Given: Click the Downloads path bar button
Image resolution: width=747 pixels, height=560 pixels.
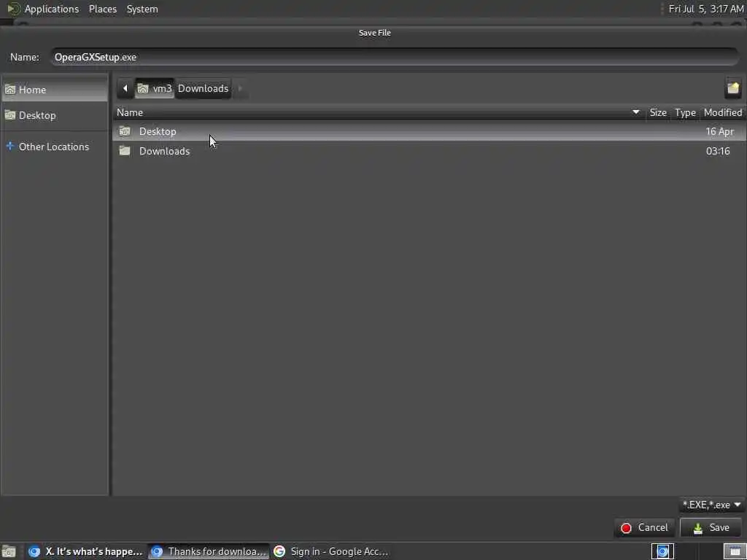Looking at the screenshot, I should click(x=203, y=88).
